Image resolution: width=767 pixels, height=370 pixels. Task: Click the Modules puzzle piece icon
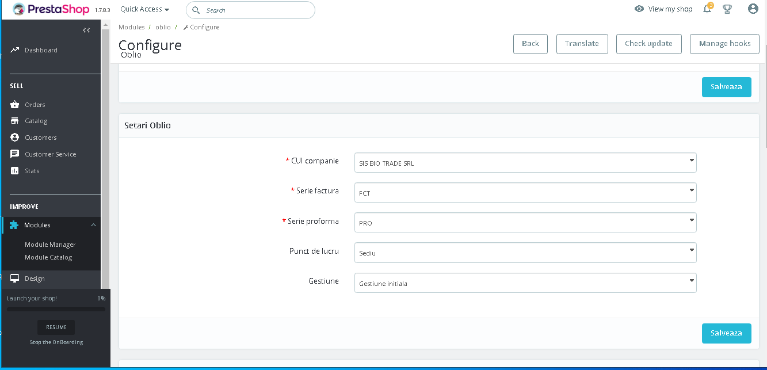(x=15, y=225)
